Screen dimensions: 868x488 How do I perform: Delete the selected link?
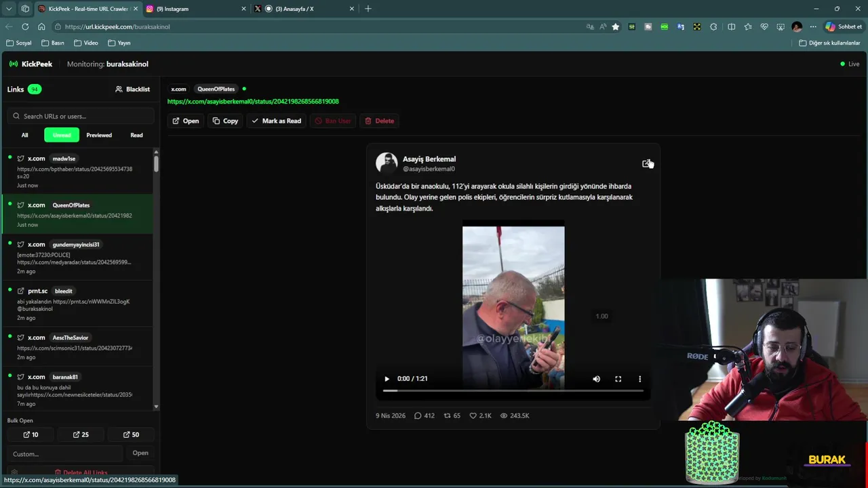click(379, 121)
